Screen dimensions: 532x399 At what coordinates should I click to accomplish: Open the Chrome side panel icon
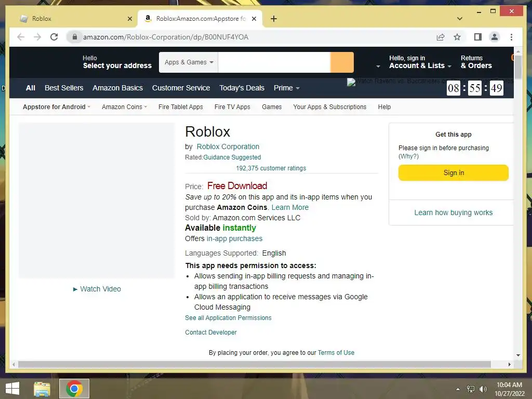pyautogui.click(x=478, y=37)
